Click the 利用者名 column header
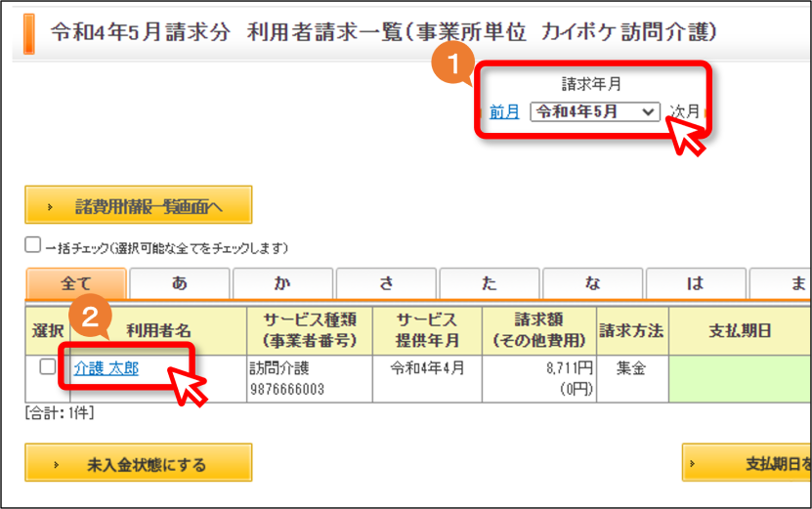 tap(158, 330)
